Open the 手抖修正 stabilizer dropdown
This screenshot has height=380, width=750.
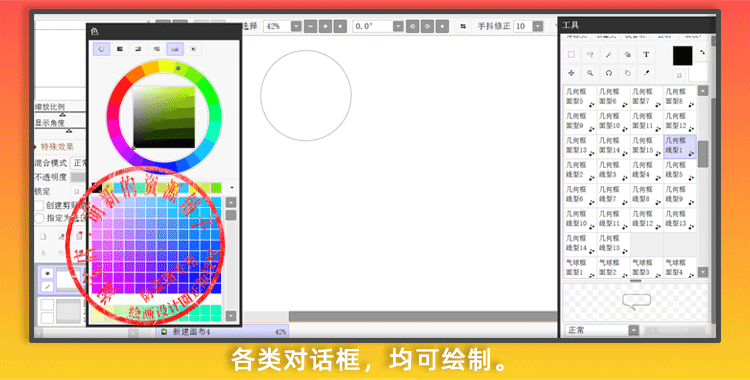click(x=538, y=26)
